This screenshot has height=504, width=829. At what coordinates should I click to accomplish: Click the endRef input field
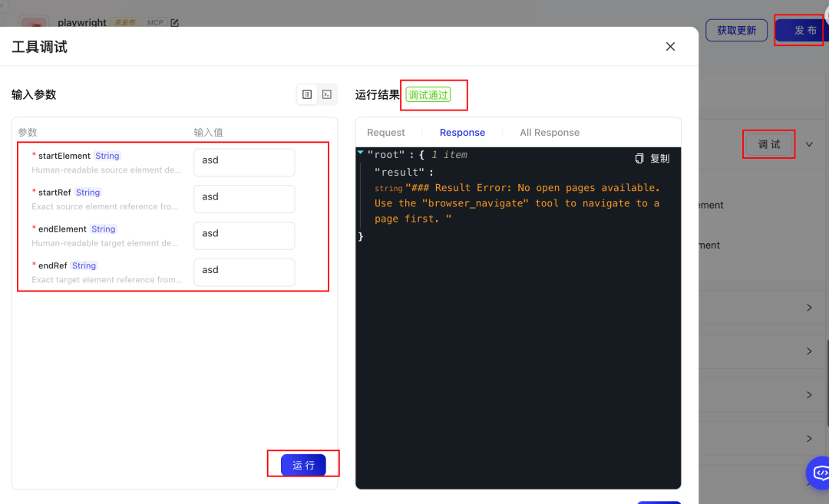click(x=244, y=272)
